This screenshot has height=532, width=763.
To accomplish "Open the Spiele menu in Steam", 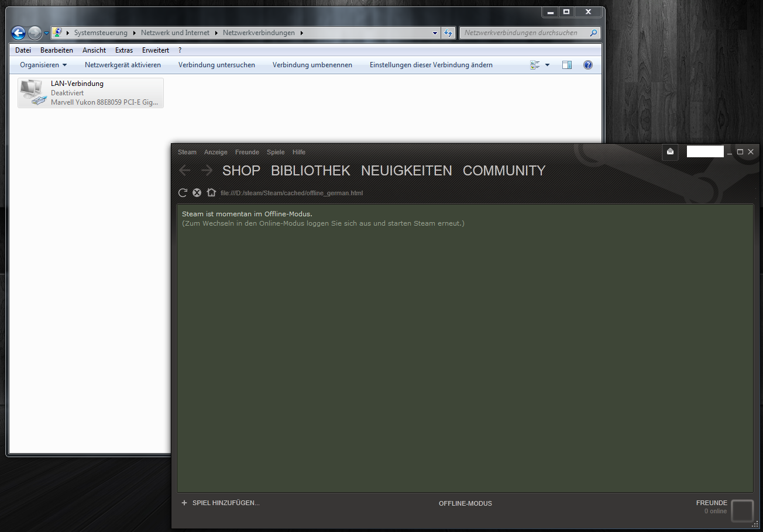I will pyautogui.click(x=276, y=152).
